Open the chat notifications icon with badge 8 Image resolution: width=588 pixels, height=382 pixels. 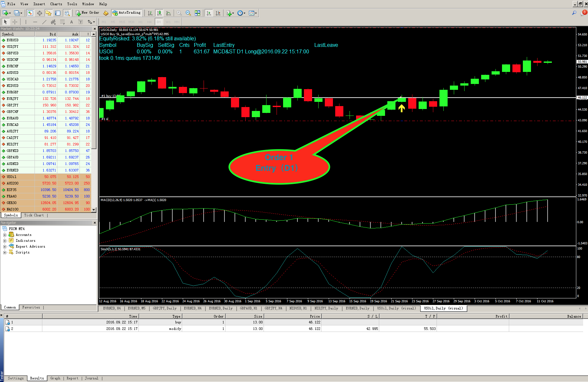pos(583,13)
